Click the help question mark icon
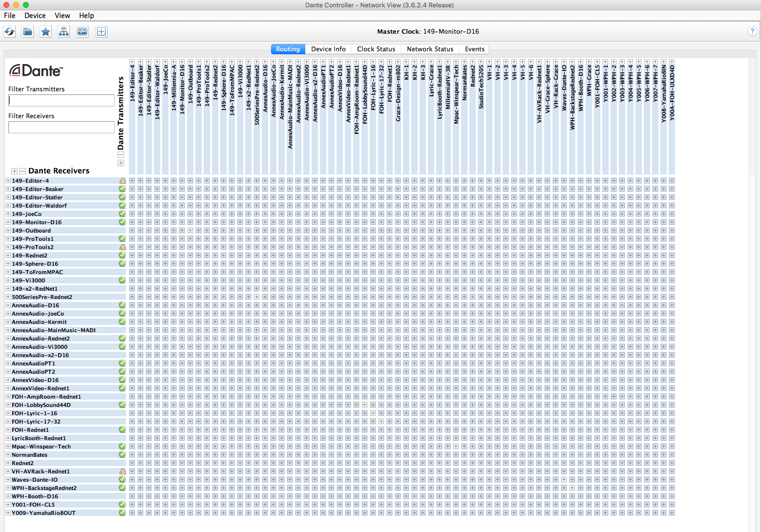This screenshot has width=761, height=532. point(752,31)
